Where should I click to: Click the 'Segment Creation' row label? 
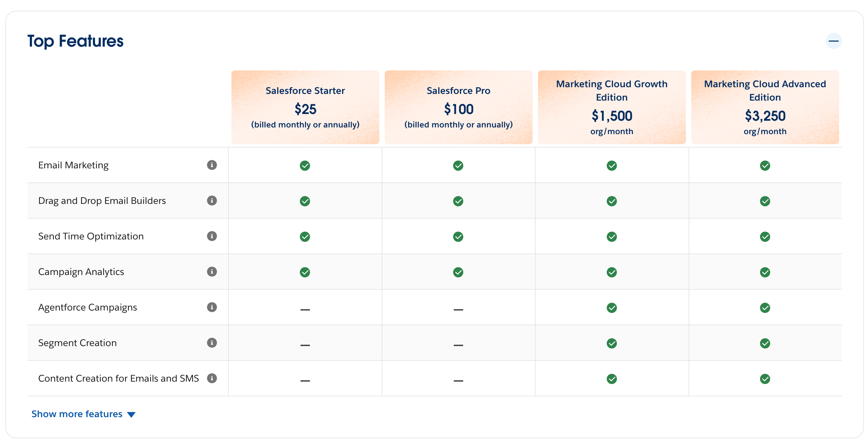(x=77, y=343)
